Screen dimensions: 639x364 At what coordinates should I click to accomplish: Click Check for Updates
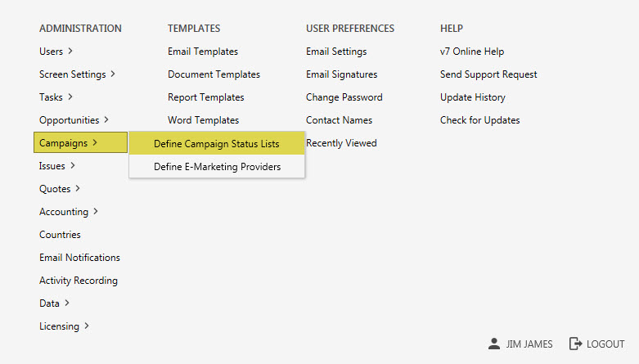click(479, 120)
